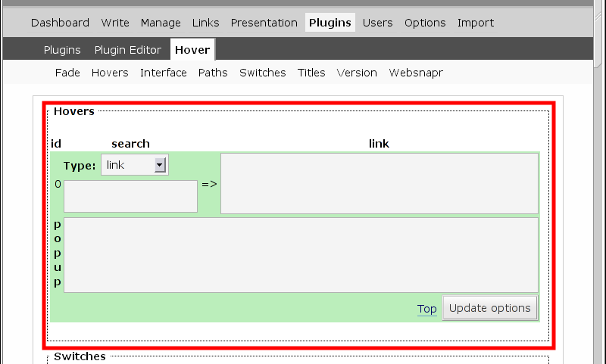Go to the Paths section link
Viewport: 606px width, 364px height.
(213, 73)
